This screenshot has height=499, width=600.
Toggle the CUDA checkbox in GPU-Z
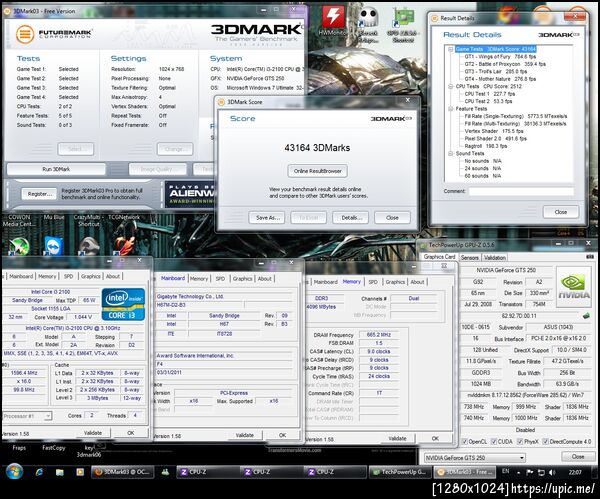coord(494,442)
